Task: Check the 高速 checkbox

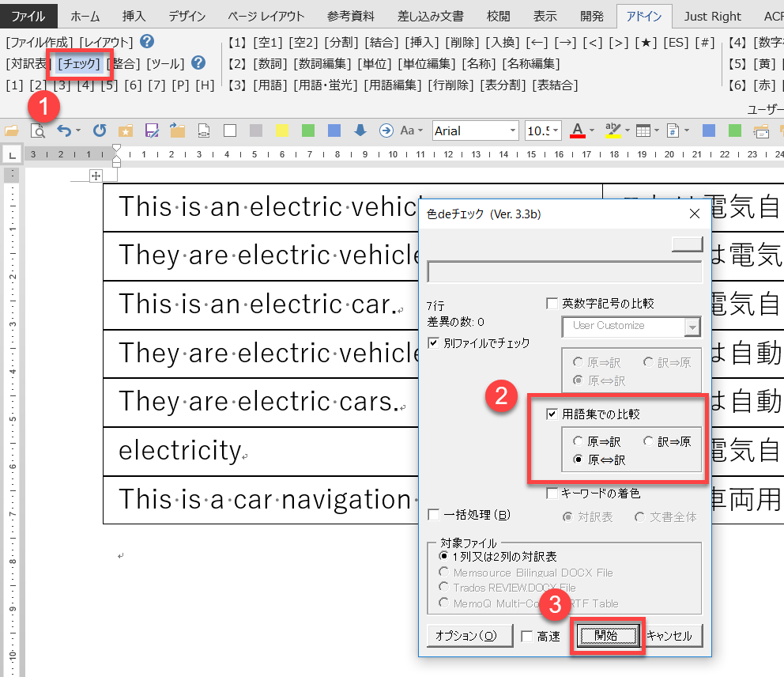Action: [x=527, y=636]
